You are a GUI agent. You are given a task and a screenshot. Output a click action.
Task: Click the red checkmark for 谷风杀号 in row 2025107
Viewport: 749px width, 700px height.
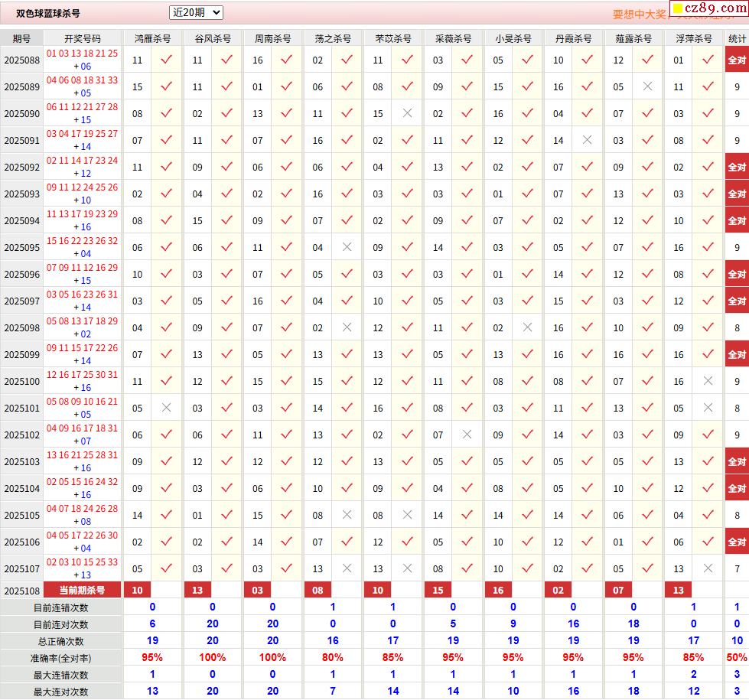pyautogui.click(x=226, y=568)
